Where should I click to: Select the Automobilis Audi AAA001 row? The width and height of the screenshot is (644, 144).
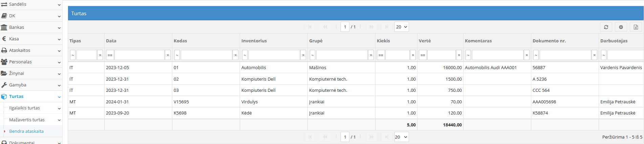coord(491,68)
